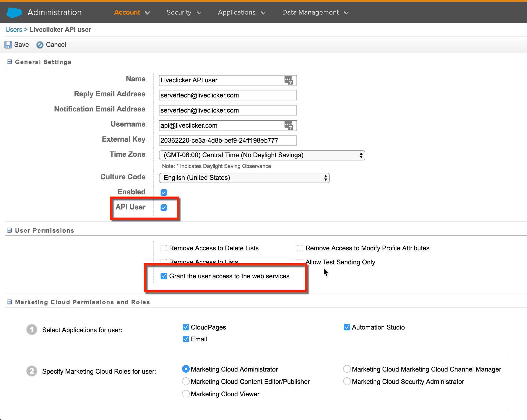The width and height of the screenshot is (527, 420).
Task: Uncheck the API User checkbox
Action: click(x=164, y=207)
